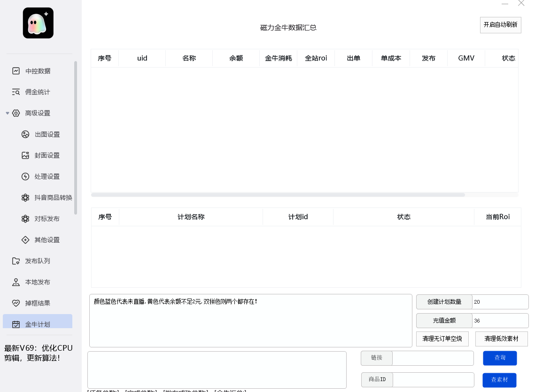Switch to 发布队列 page
The image size is (535, 392).
coord(38,261)
